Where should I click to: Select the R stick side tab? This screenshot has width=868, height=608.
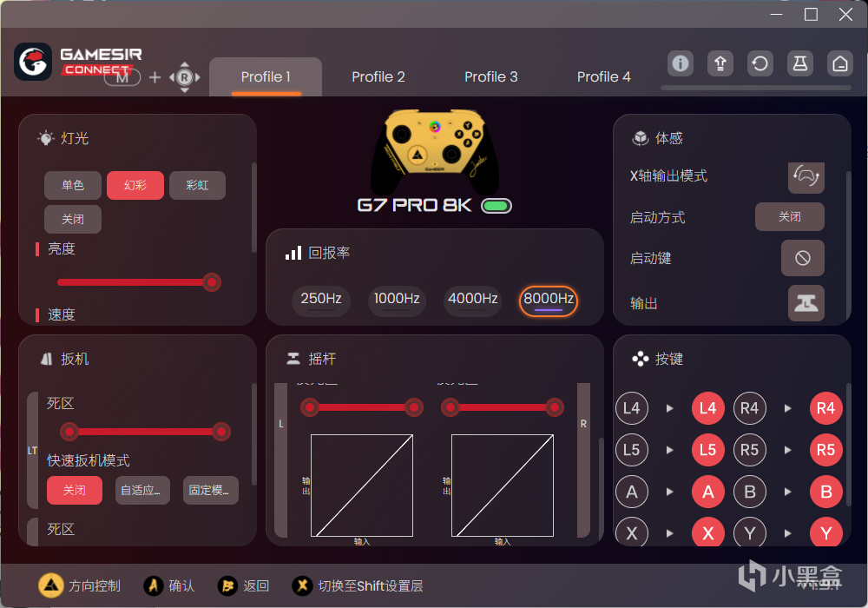(583, 459)
